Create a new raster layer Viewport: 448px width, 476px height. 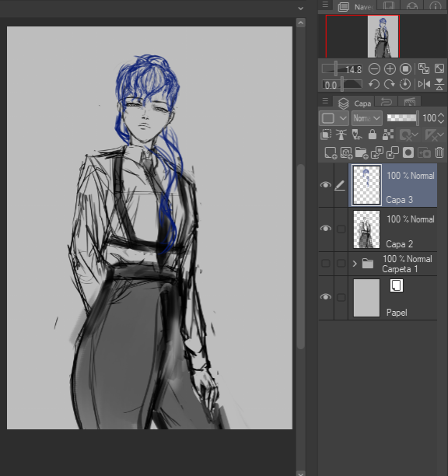[331, 152]
